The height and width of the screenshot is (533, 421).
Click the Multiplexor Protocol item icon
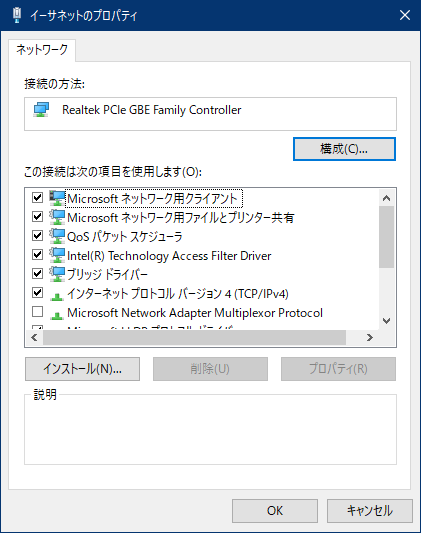[57, 315]
